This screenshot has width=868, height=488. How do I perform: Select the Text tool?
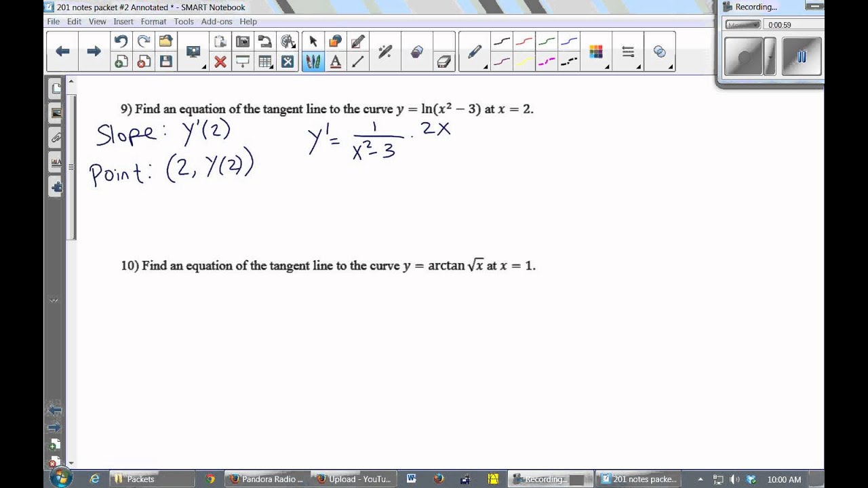pyautogui.click(x=335, y=62)
